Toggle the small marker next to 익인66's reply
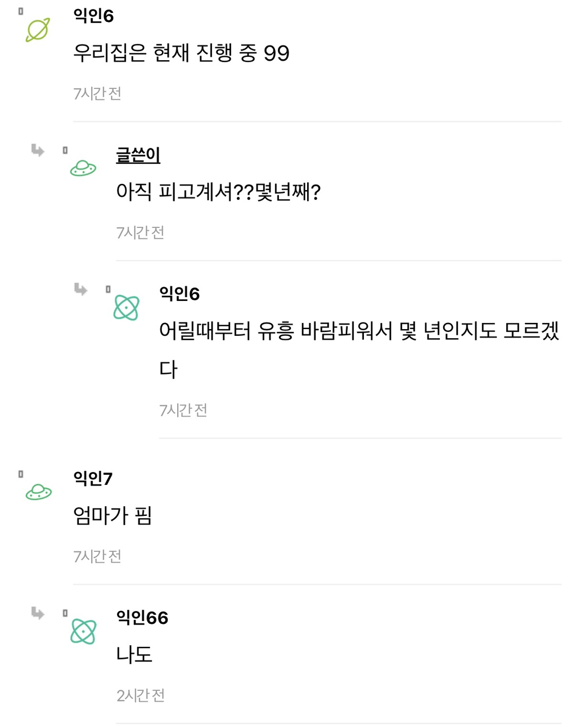The height and width of the screenshot is (728, 576). pyautogui.click(x=65, y=614)
